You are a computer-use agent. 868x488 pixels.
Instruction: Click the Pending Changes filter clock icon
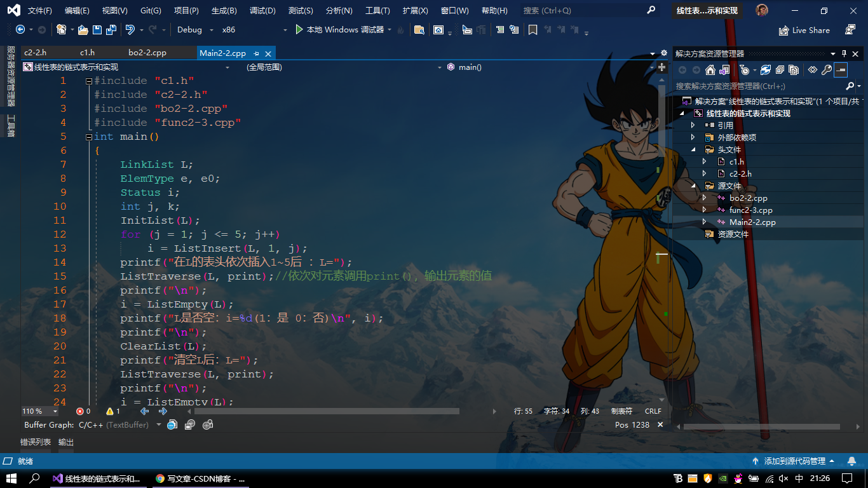[745, 70]
